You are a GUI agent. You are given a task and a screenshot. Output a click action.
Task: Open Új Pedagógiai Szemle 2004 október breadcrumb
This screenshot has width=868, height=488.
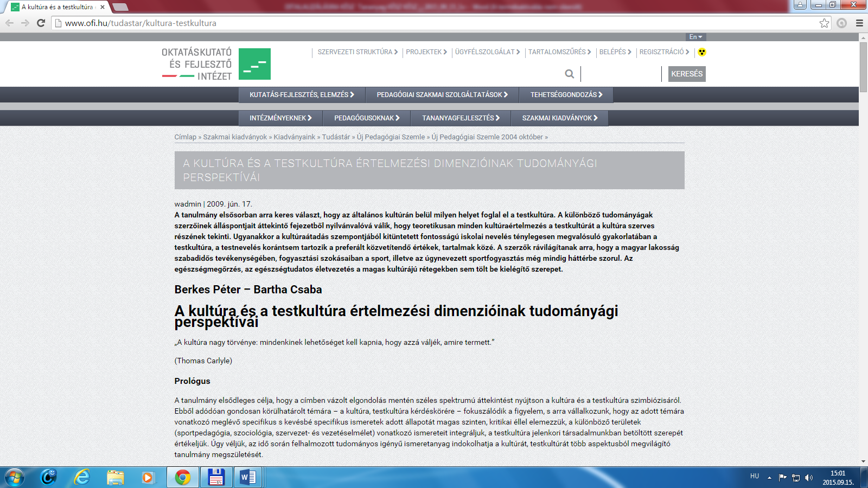(487, 137)
